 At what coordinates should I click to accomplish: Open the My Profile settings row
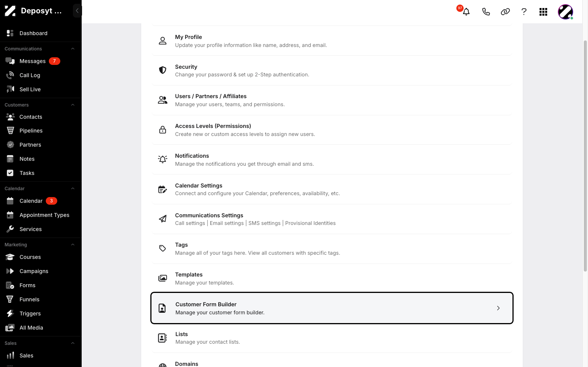coord(332,41)
